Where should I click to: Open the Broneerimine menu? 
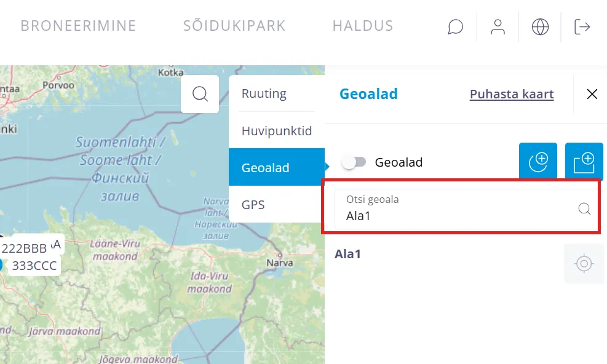click(x=78, y=26)
